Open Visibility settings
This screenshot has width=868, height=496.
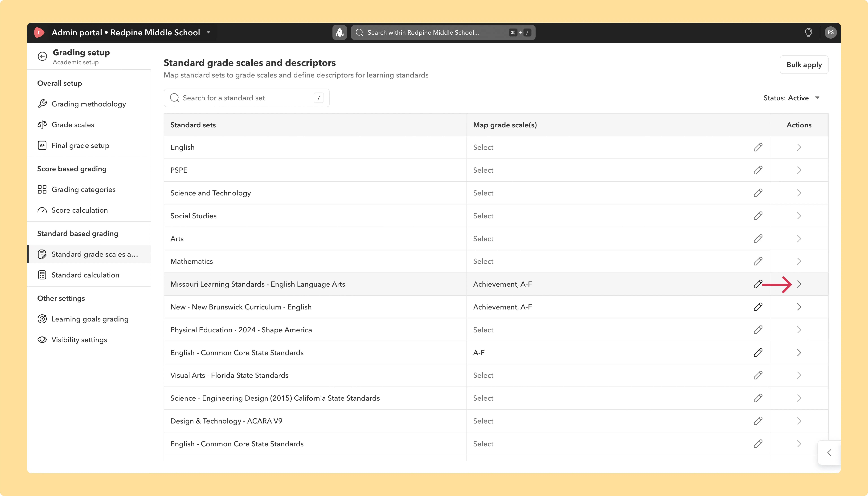89,340
